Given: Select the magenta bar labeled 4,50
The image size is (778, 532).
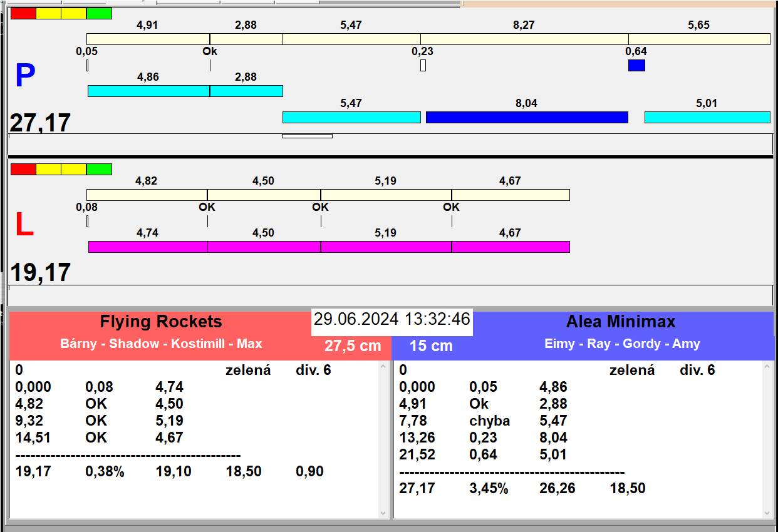Looking at the screenshot, I should coord(264,247).
